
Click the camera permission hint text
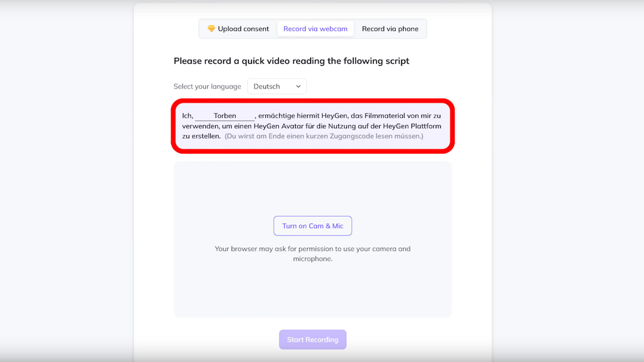click(312, 253)
